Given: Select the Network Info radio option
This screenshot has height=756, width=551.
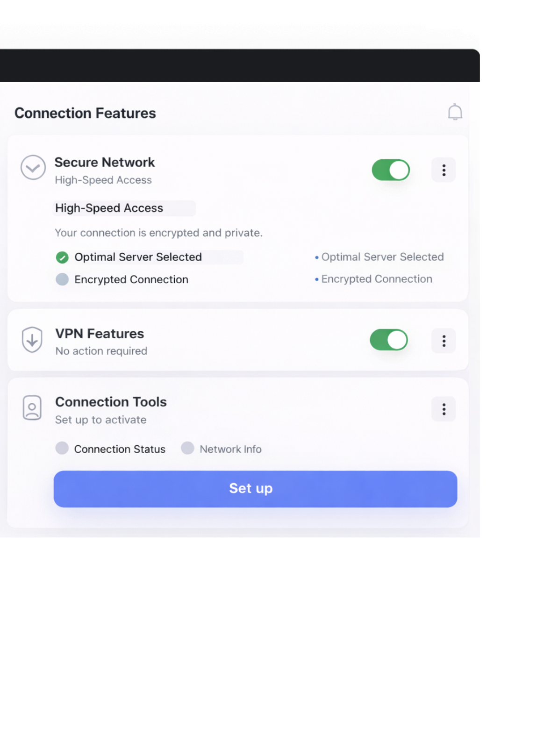Looking at the screenshot, I should click(x=187, y=448).
